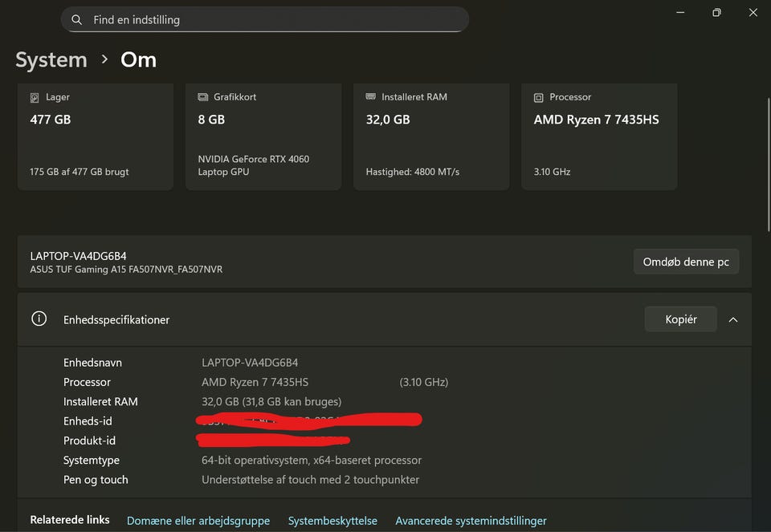Image resolution: width=771 pixels, height=532 pixels.
Task: Open 'Domæne eller arbejdsgruppe' link
Action: (x=198, y=521)
